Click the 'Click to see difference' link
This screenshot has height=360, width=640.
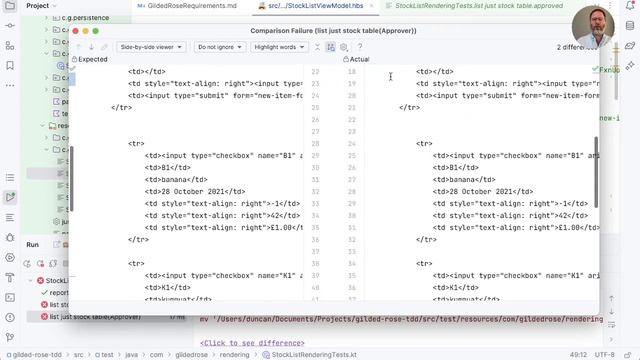[252, 343]
